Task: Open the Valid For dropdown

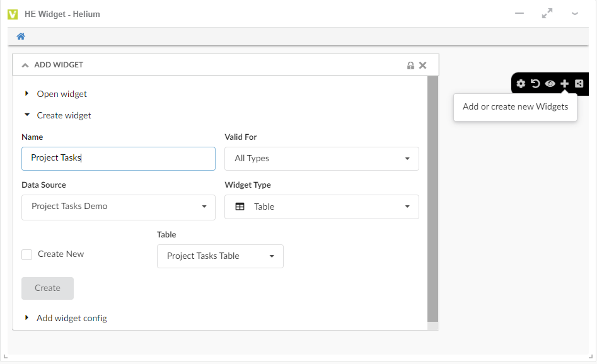Action: (x=322, y=159)
